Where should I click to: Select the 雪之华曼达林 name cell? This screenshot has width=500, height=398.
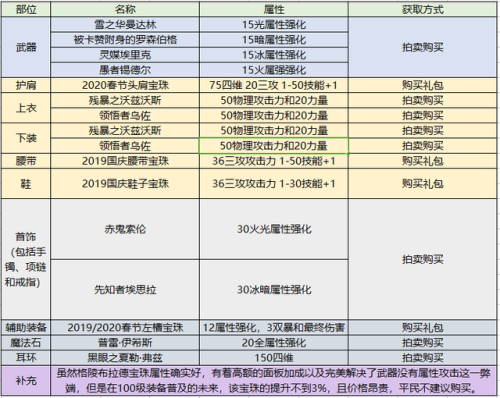(x=125, y=25)
